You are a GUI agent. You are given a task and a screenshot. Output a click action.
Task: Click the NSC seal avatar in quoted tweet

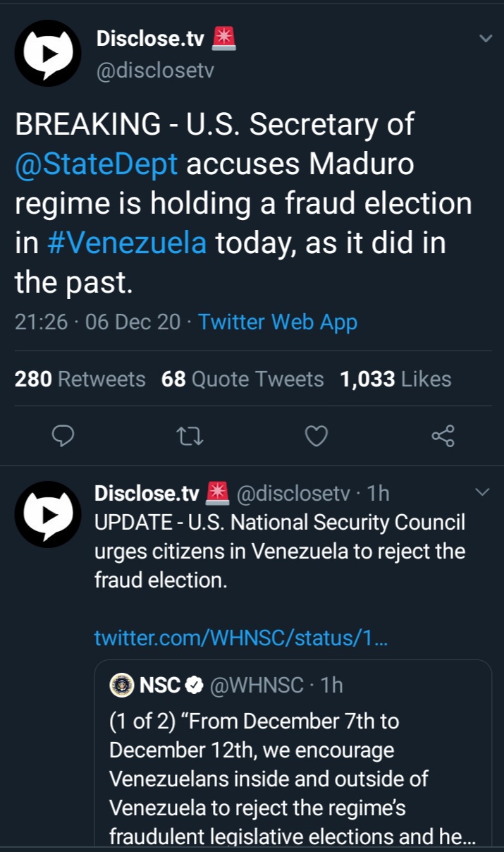click(x=123, y=683)
